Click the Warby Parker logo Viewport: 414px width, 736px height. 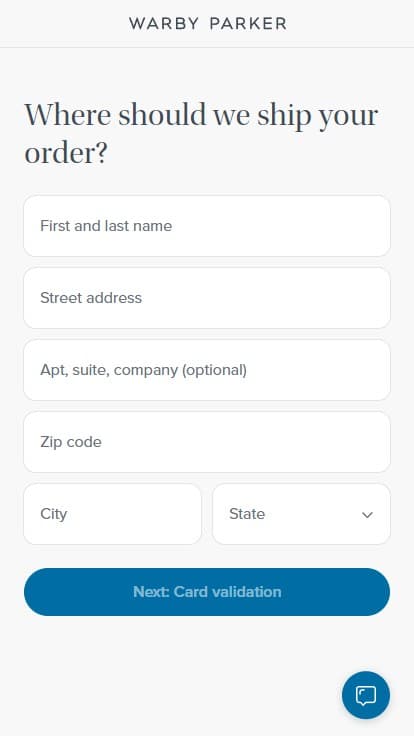(x=207, y=23)
